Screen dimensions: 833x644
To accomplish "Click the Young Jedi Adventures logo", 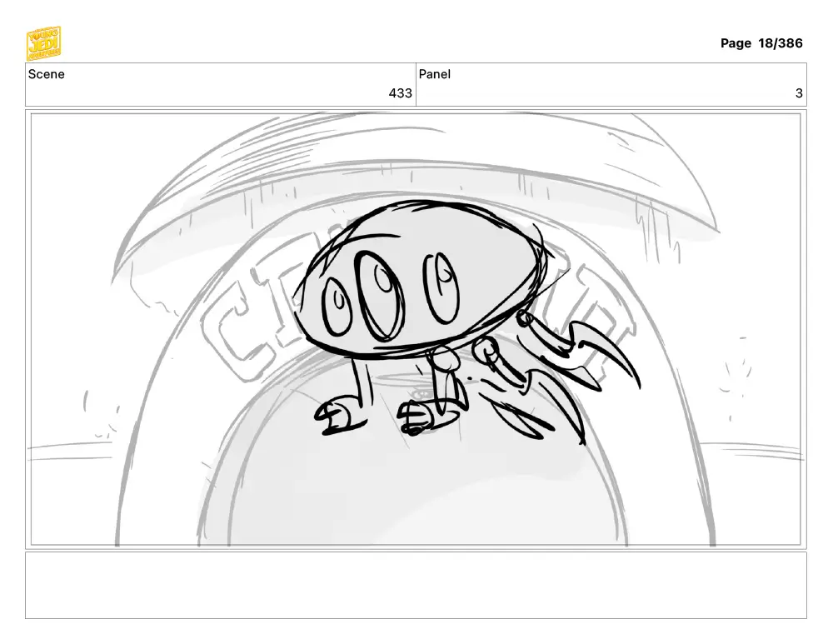I will (x=43, y=43).
